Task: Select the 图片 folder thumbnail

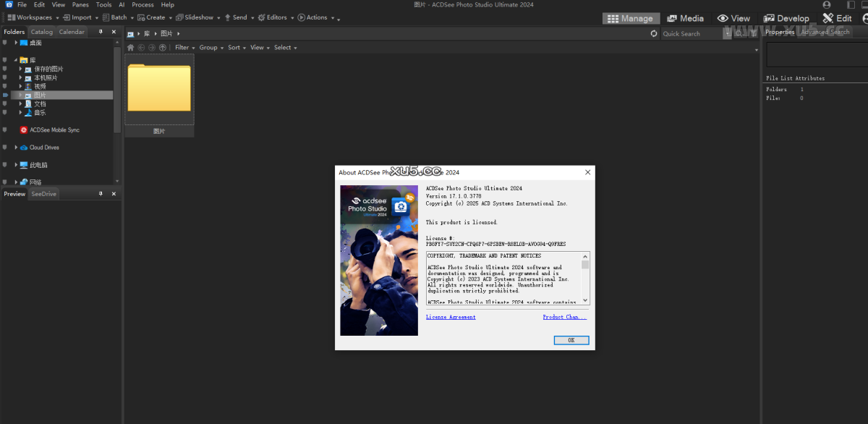Action: [x=159, y=89]
